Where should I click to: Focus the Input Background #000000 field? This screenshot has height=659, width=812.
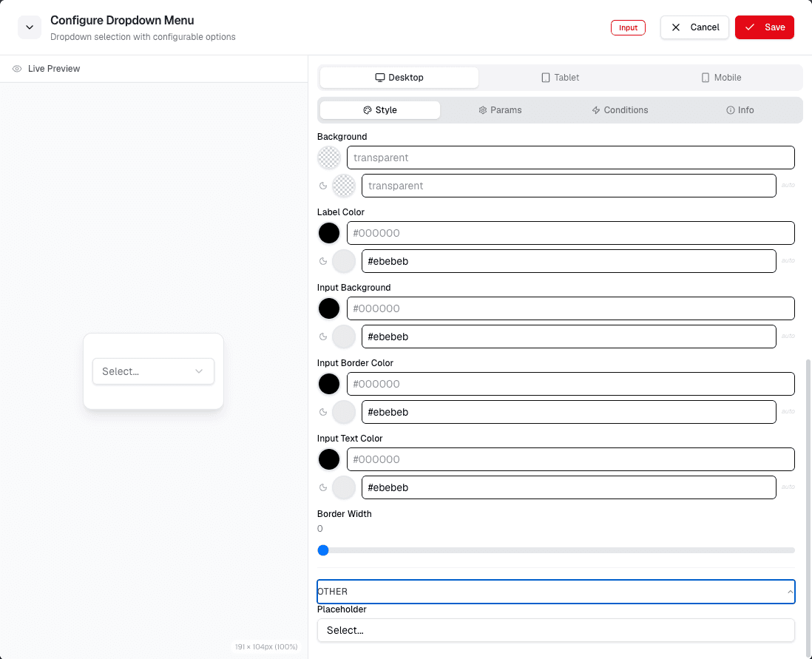tap(571, 308)
